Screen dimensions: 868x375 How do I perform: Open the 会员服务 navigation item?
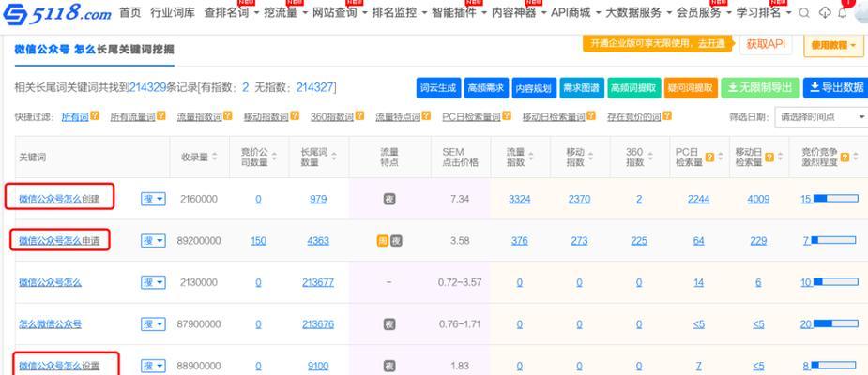704,13
